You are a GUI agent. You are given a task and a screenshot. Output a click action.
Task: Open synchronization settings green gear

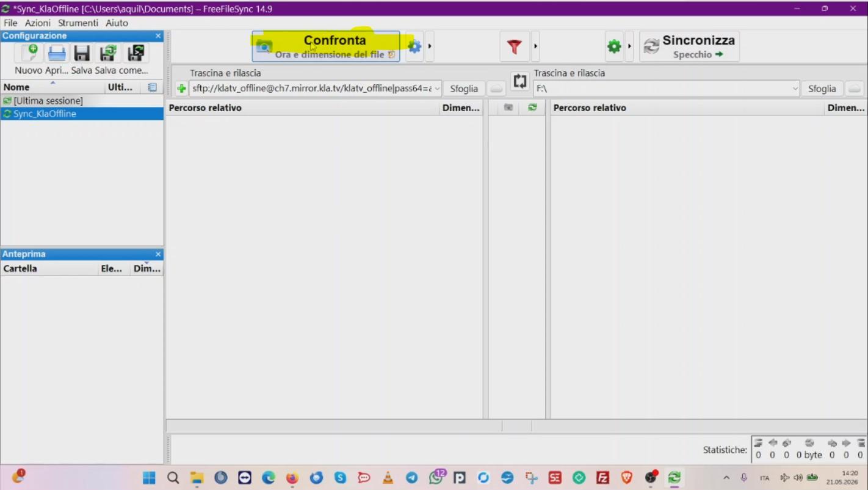pos(614,46)
